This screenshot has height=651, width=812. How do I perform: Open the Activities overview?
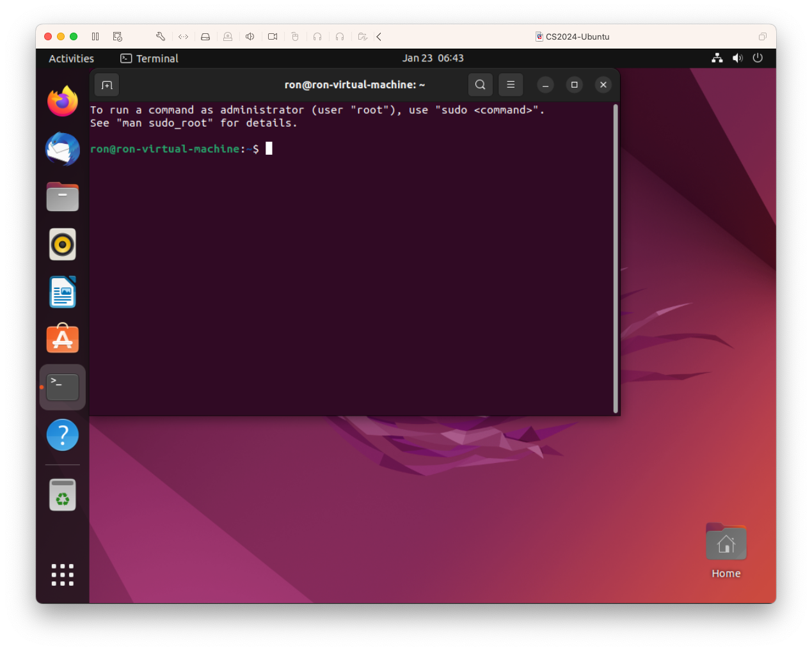71,58
